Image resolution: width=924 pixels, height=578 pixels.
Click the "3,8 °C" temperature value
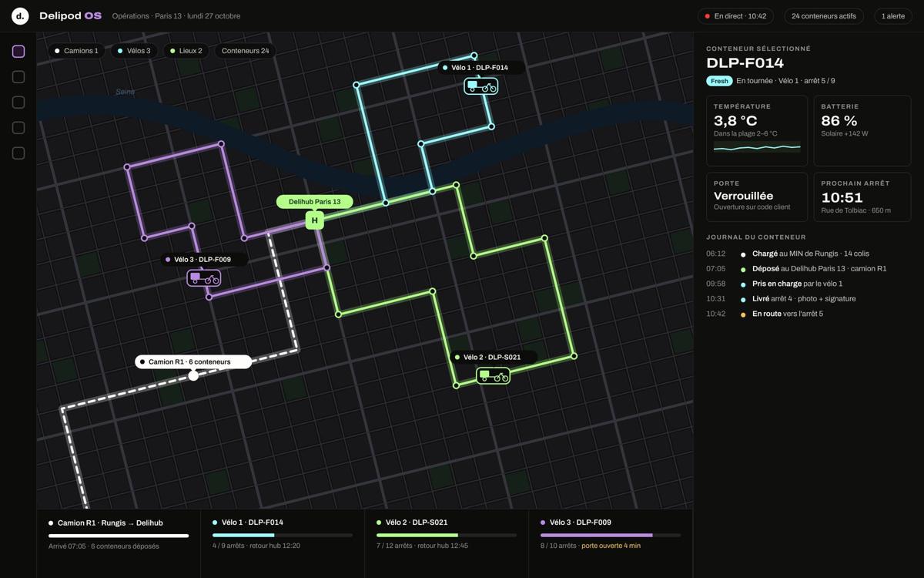coord(735,121)
